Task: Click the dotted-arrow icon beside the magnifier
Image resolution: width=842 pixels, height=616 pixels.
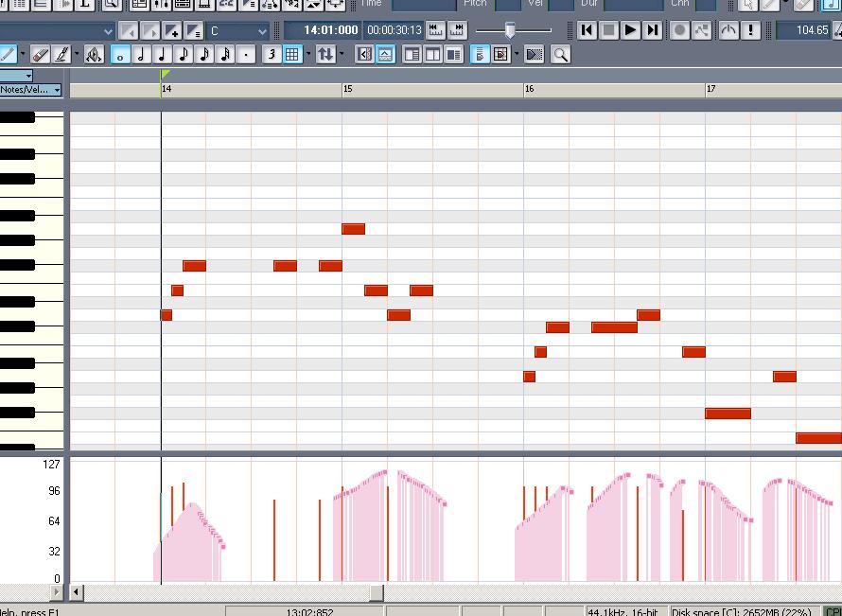Action: click(x=535, y=54)
